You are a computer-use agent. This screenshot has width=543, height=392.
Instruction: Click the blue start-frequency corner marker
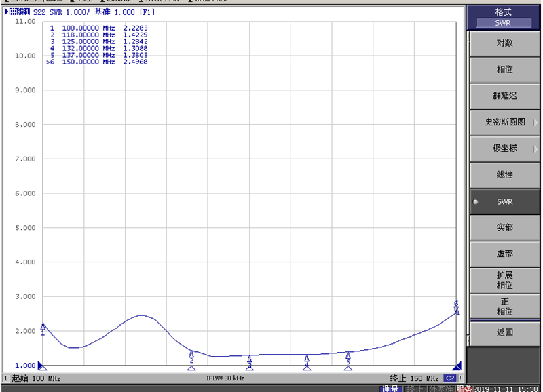coord(43,365)
